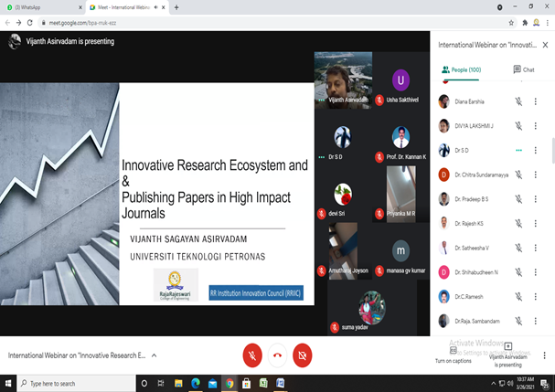The image size is (555, 392).
Task: Open File Explorer from taskbar
Action: (x=178, y=383)
